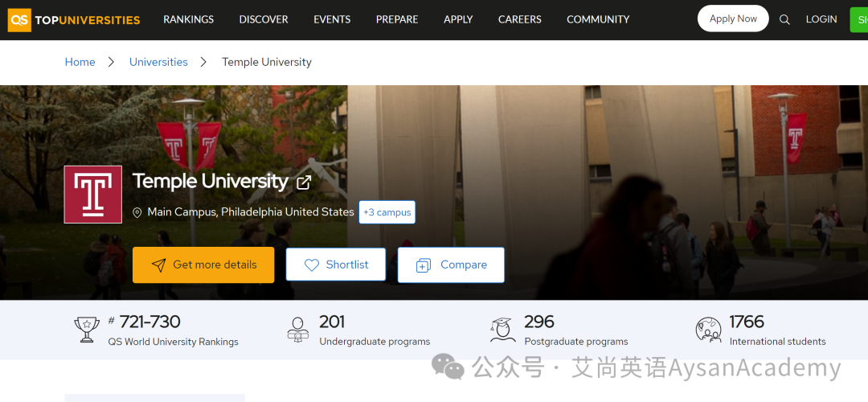The height and width of the screenshot is (402, 868).
Task: Click the international students globe icon
Action: coord(709,330)
